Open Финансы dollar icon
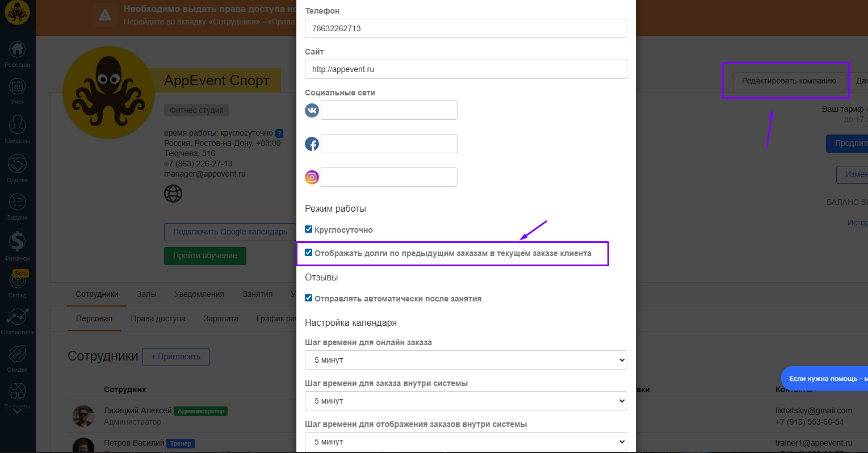This screenshot has height=453, width=868. (x=18, y=241)
